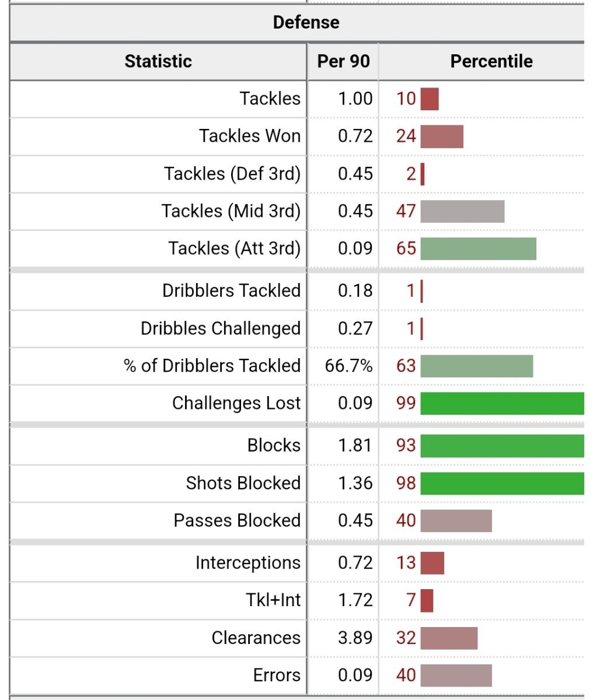Click the Tkl+Int statistic label

[x=273, y=600]
